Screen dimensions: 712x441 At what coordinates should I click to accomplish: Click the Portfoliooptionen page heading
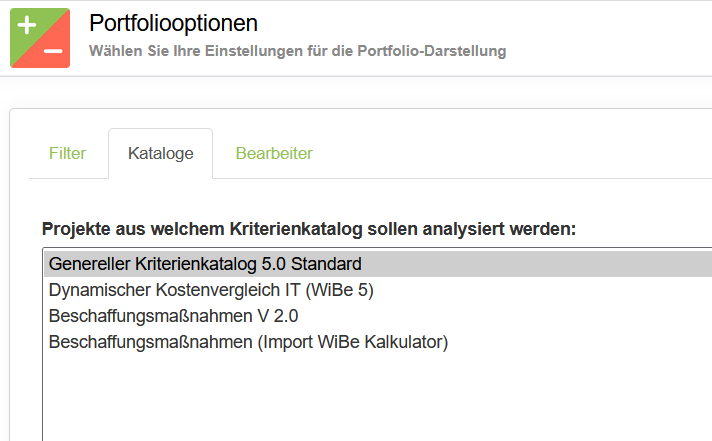coord(173,23)
